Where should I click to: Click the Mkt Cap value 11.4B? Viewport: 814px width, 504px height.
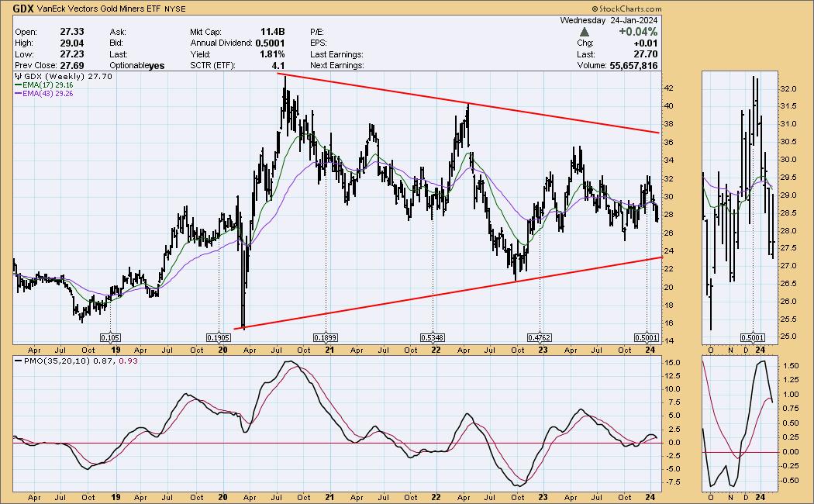pos(273,32)
